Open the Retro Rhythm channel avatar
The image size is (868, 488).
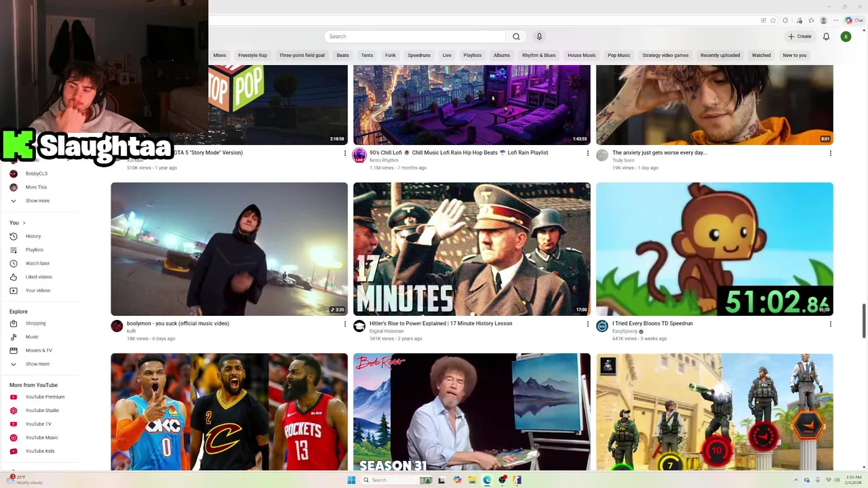tap(359, 156)
